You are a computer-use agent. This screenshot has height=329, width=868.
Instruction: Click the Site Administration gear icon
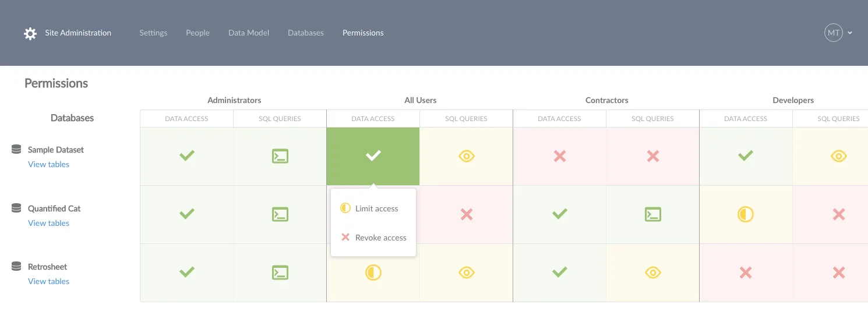point(30,33)
